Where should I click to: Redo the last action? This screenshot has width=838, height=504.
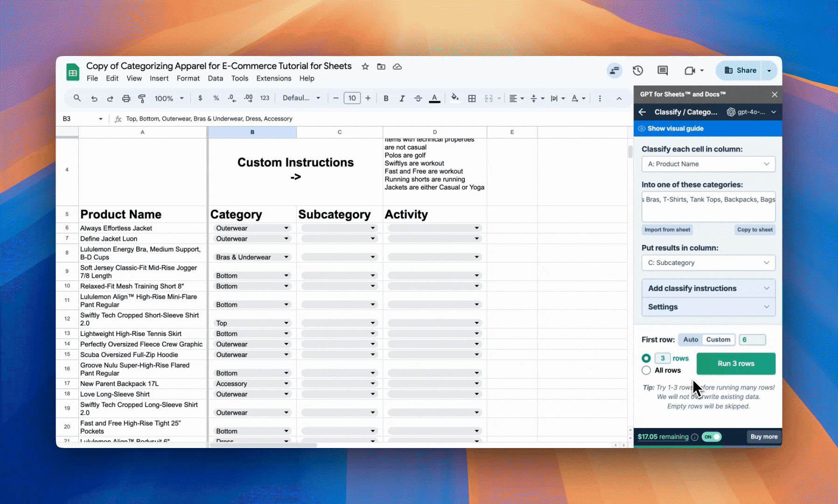pyautogui.click(x=110, y=98)
